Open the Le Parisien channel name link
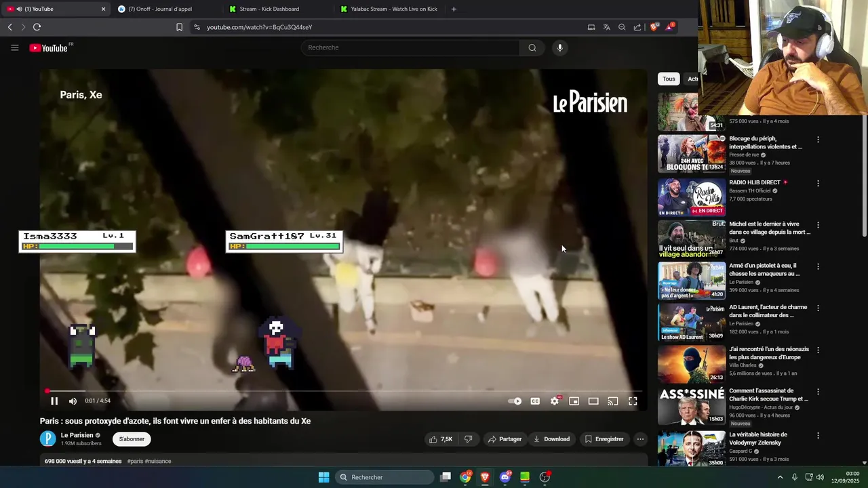Screen dimensions: 868x488 point(77,435)
